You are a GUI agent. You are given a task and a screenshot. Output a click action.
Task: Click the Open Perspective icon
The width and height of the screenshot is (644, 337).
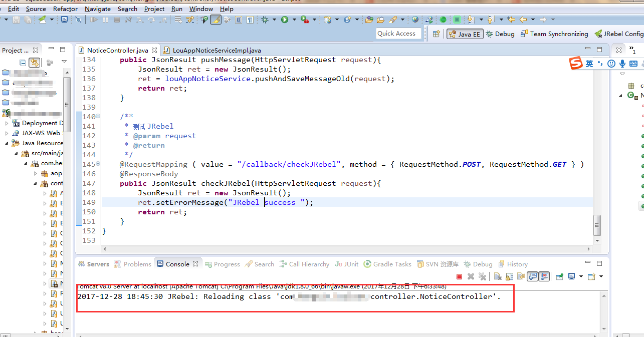tap(437, 34)
